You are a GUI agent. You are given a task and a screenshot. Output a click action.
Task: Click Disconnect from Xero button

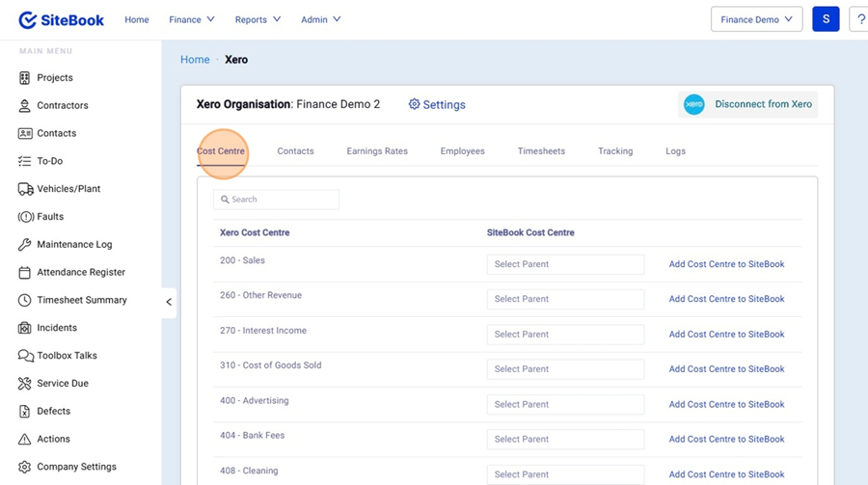pos(748,104)
